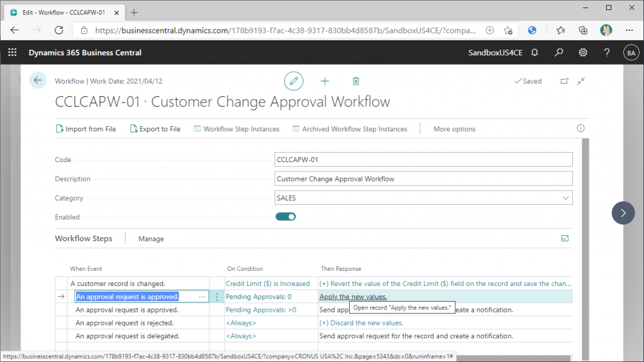Open the app launcher waffle menu
The image size is (644, 362).
[13, 53]
